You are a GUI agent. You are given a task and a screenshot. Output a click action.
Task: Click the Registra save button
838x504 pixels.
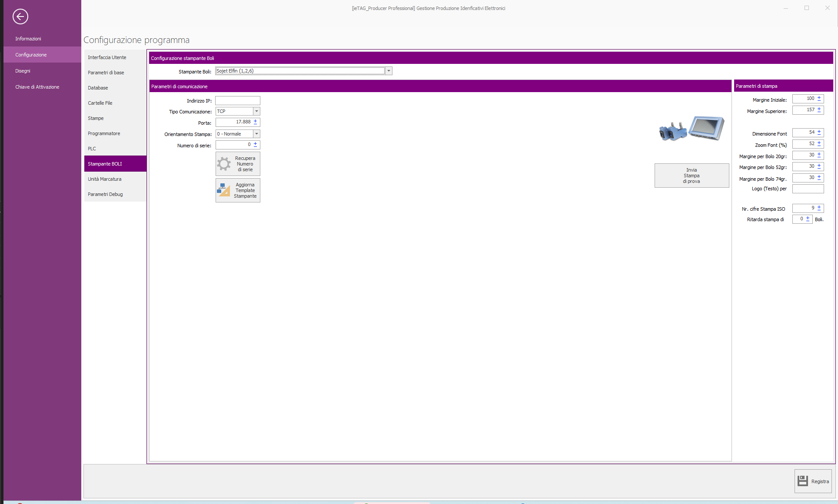(x=813, y=481)
